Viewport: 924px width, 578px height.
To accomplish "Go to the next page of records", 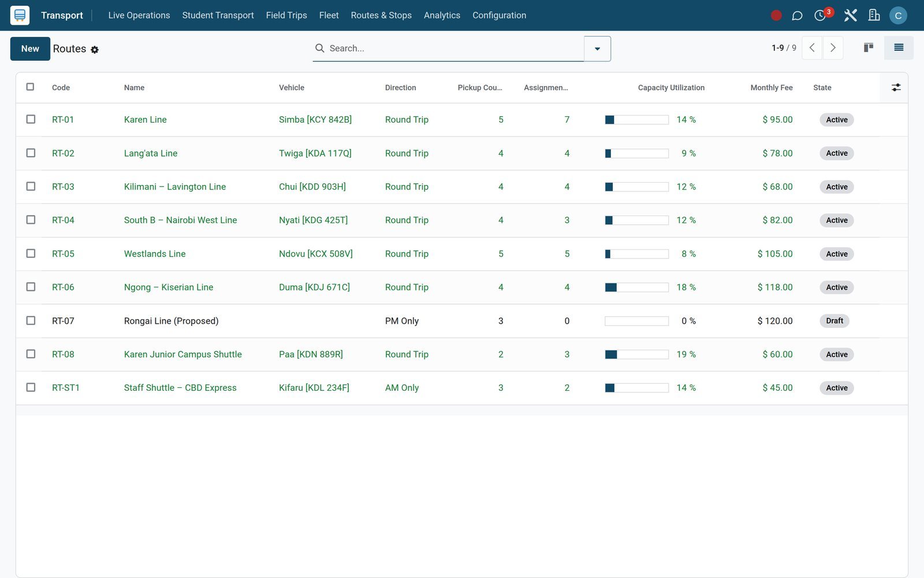I will pyautogui.click(x=833, y=48).
